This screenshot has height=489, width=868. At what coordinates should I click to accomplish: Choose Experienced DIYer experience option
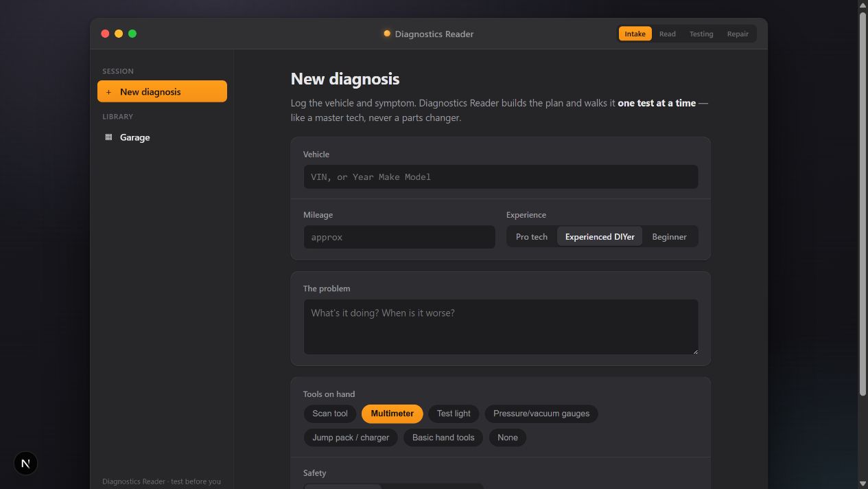point(600,236)
